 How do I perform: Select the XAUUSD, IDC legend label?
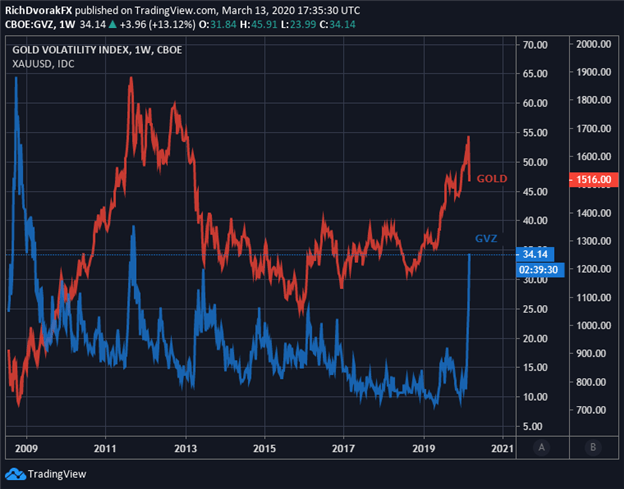43,64
